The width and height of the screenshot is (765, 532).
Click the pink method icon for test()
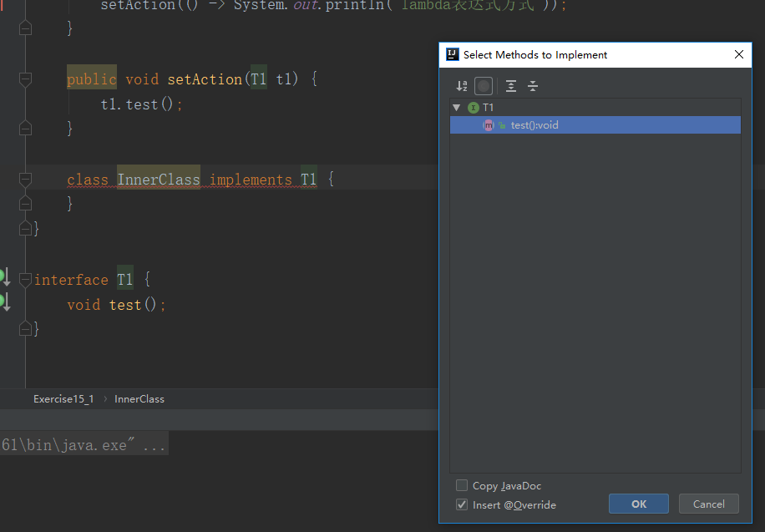coord(489,125)
